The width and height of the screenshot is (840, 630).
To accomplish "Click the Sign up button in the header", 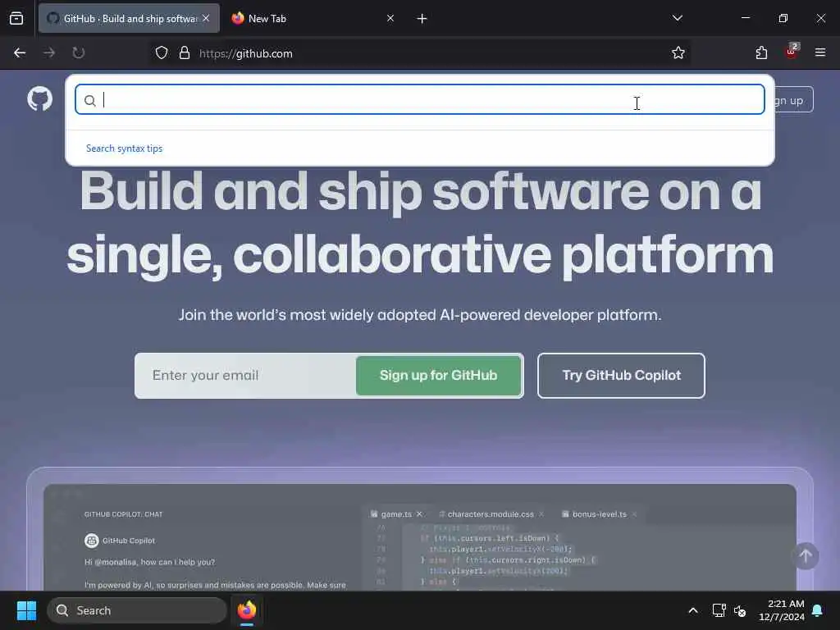I will 794,99.
